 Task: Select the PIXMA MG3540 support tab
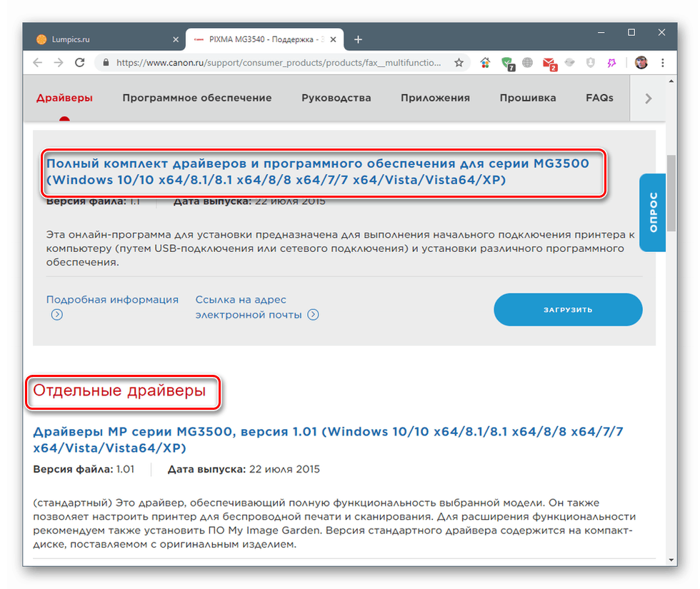264,39
